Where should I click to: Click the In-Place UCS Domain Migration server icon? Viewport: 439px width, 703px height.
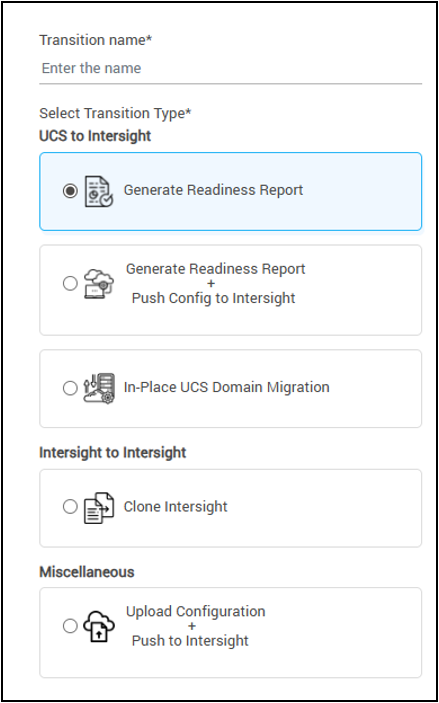click(x=99, y=388)
